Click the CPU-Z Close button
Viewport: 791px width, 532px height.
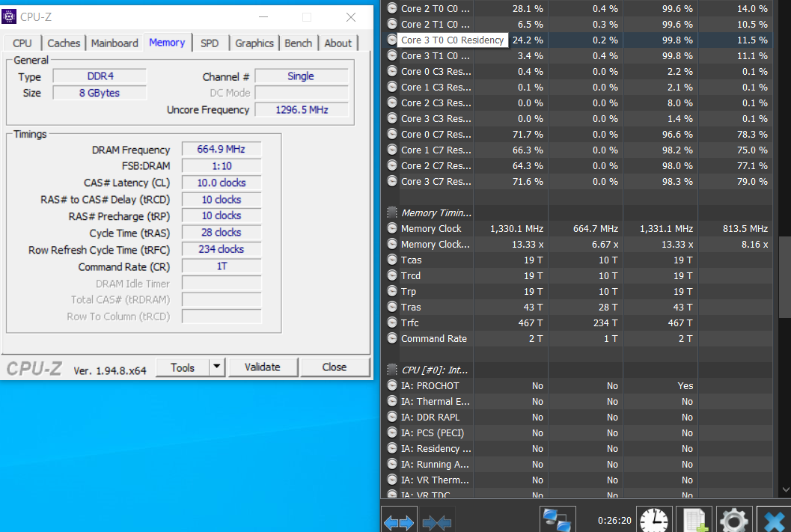point(335,367)
